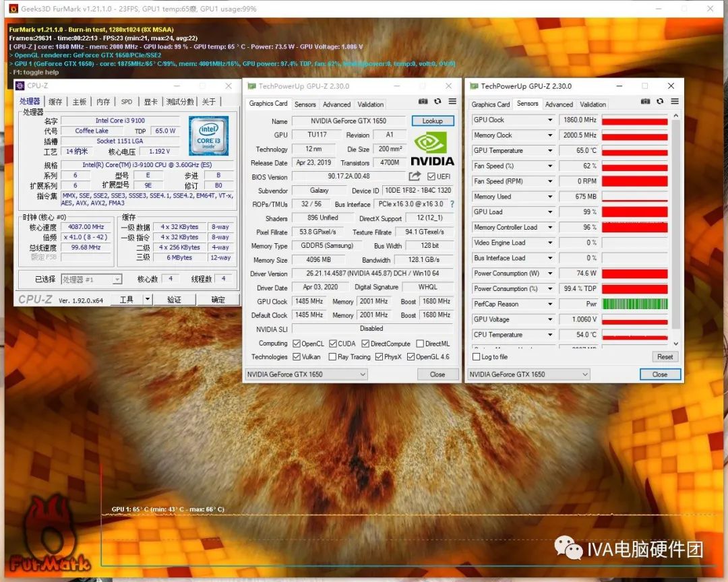
Task: Open Fan Speed (RPM) sensor dropdown
Action: (550, 181)
